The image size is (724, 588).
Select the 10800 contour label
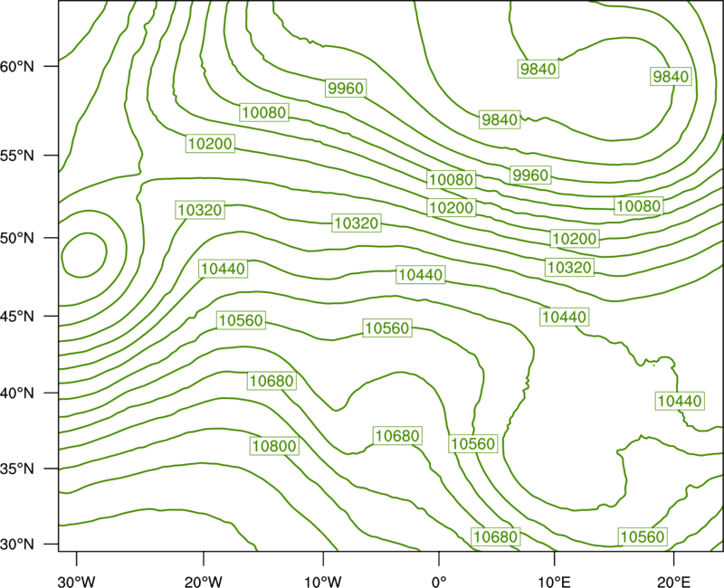(274, 446)
